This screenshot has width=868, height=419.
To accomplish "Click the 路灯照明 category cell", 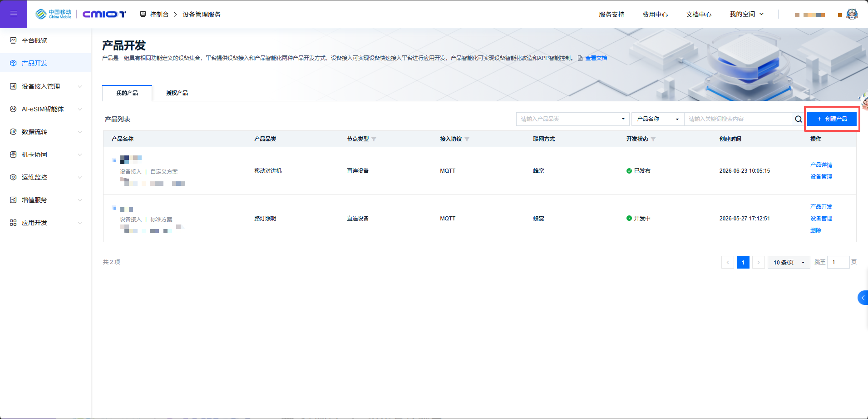I will point(265,219).
